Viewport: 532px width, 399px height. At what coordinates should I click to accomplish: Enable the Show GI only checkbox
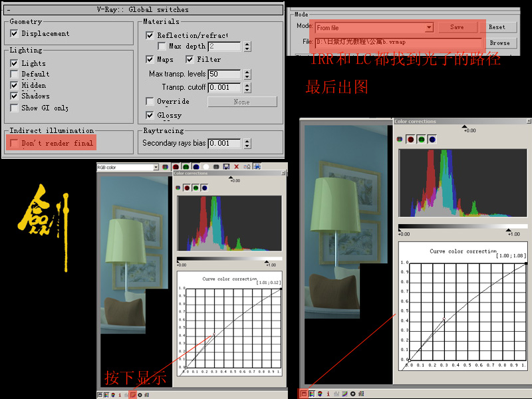(15, 108)
